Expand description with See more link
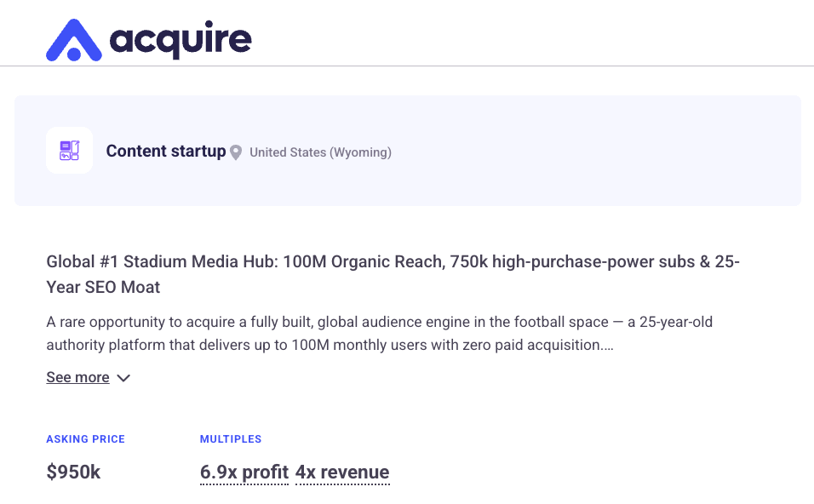This screenshot has height=504, width=814. (77, 377)
